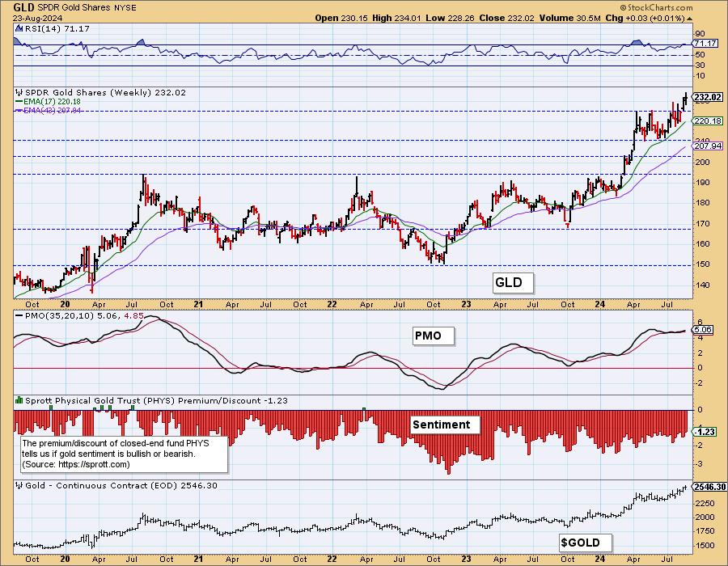Click the RSI(14) 71.17 legend text

[x=57, y=28]
